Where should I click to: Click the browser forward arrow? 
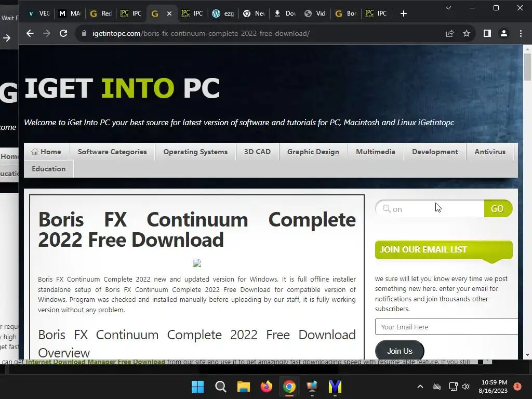46,33
